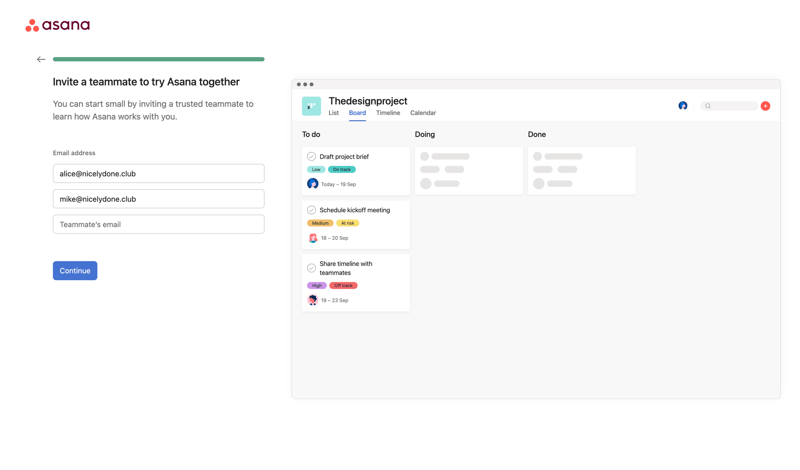Click the Email address label
Viewport: 800px width, 470px height.
pos(74,153)
